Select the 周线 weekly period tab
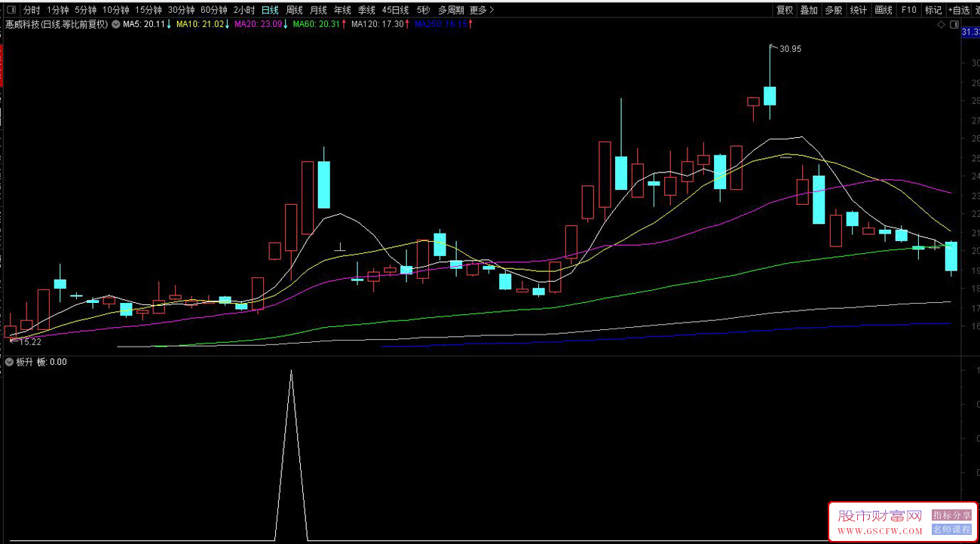The width and height of the screenshot is (980, 544). click(294, 11)
